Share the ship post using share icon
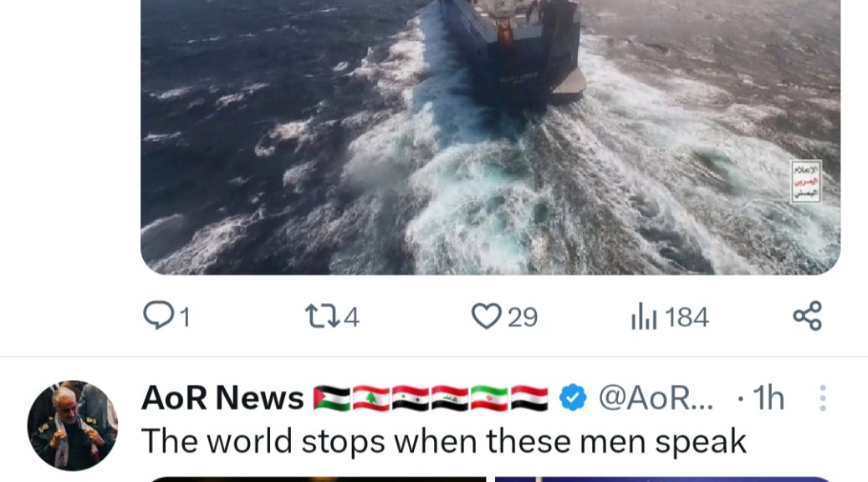Screen dimensions: 868x482 [808, 316]
